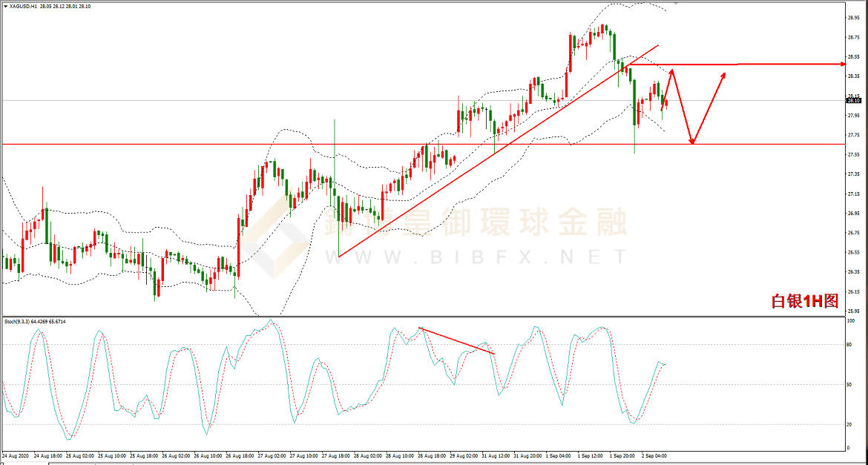Click the current price tag 28.10
Screen dimensions: 868x465
pyautogui.click(x=853, y=101)
